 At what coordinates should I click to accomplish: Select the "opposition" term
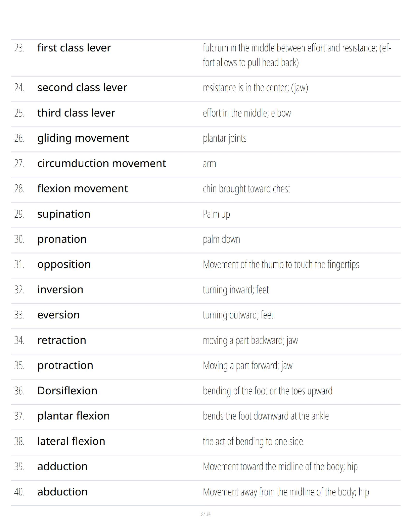click(64, 264)
